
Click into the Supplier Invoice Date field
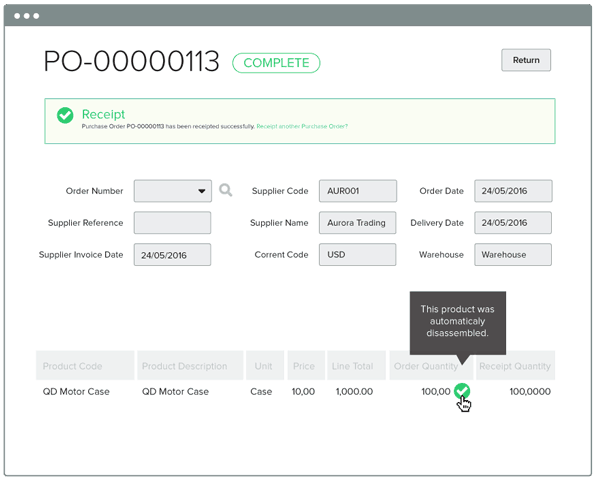tap(172, 255)
